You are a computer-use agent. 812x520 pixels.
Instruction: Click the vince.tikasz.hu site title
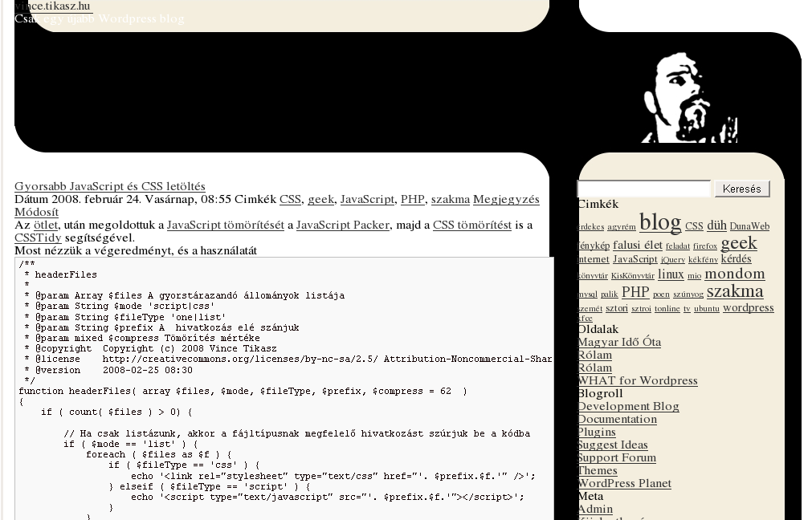tap(52, 6)
